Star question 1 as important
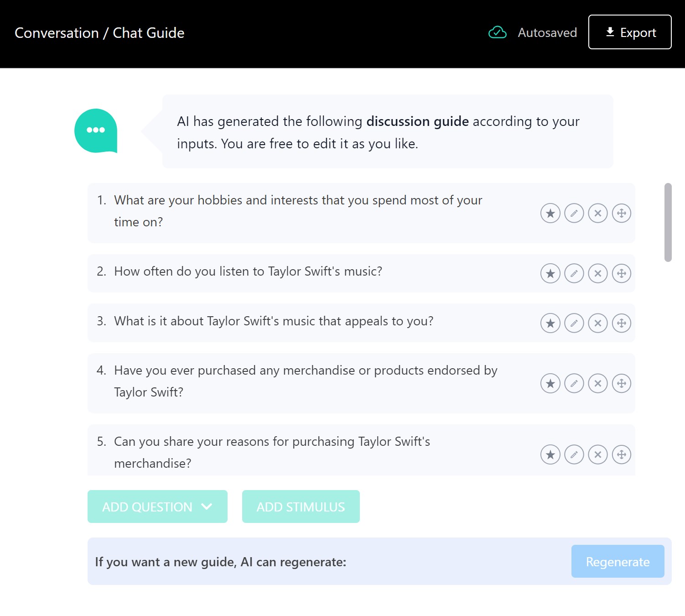This screenshot has height=616, width=685. click(x=550, y=213)
